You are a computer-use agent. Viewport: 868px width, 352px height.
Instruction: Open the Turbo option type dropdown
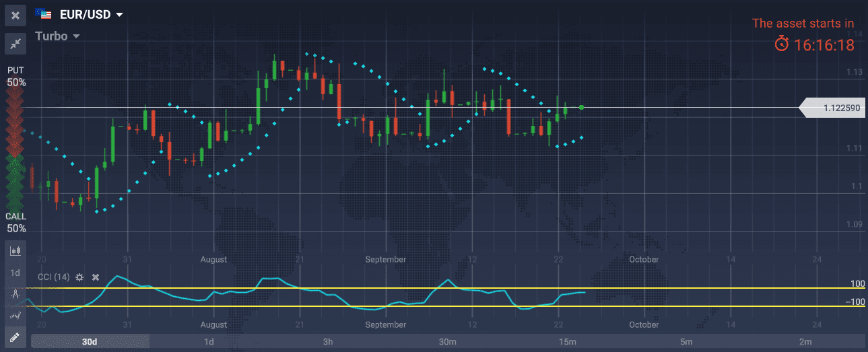coord(75,36)
